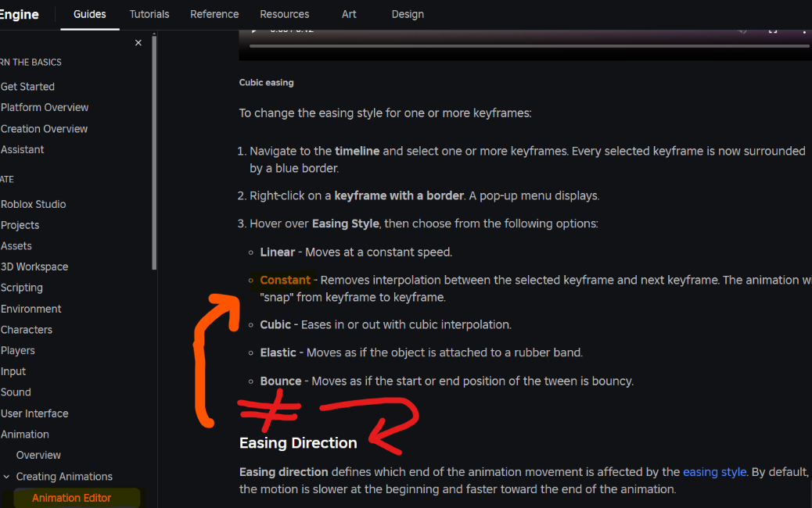Mute the video's audio
Viewport: 812px width, 508px height.
pos(742,30)
